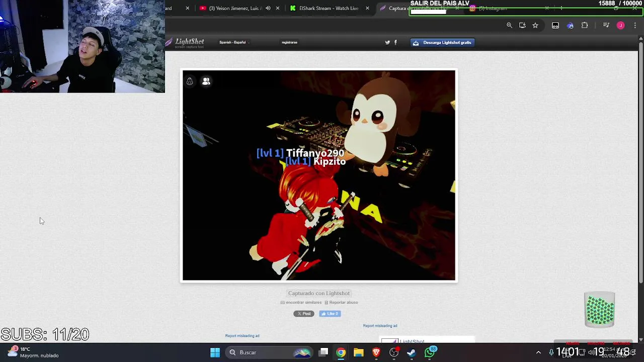Click the webcam overlay on stream
The width and height of the screenshot is (644, 362).
point(83,46)
